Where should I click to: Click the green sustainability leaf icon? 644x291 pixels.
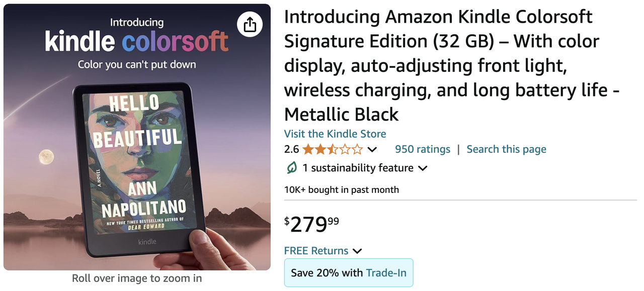click(292, 168)
